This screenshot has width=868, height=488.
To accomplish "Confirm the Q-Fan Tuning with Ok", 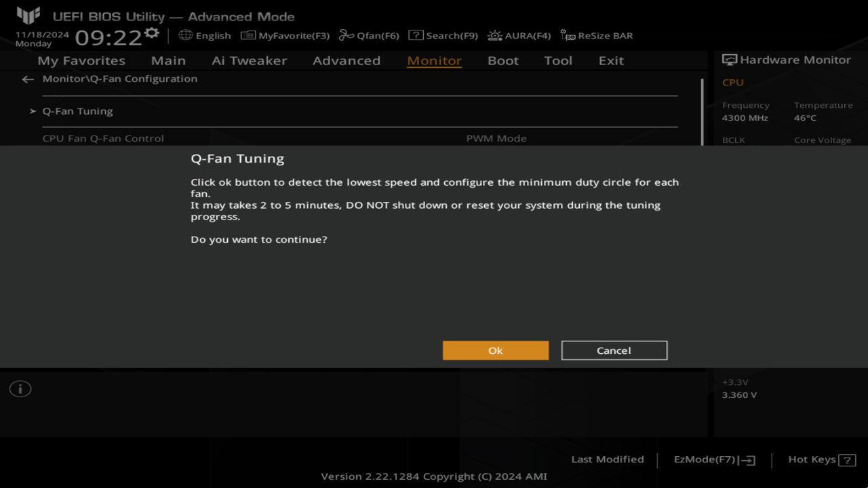I will coord(496,350).
